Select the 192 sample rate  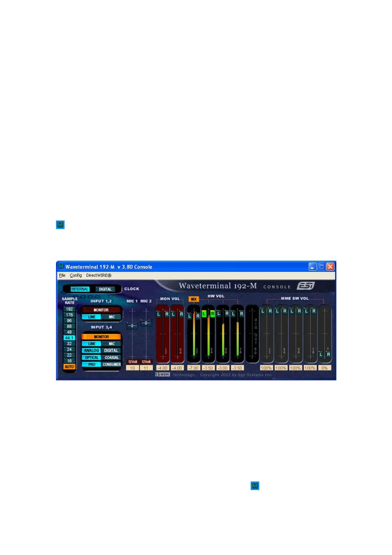[69, 309]
